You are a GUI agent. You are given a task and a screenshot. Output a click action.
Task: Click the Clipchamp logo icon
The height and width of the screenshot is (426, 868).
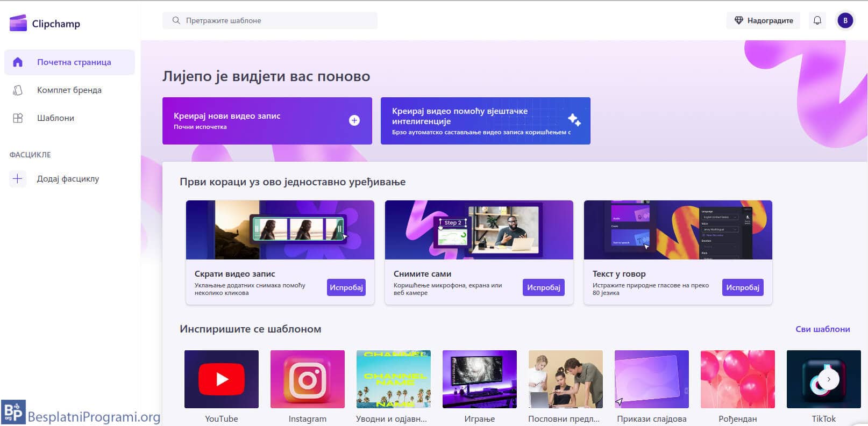point(18,23)
